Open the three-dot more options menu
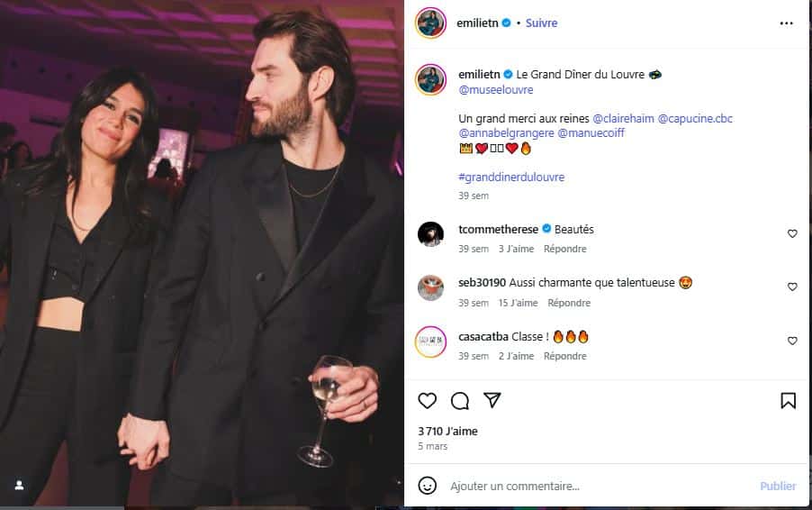 pyautogui.click(x=787, y=23)
